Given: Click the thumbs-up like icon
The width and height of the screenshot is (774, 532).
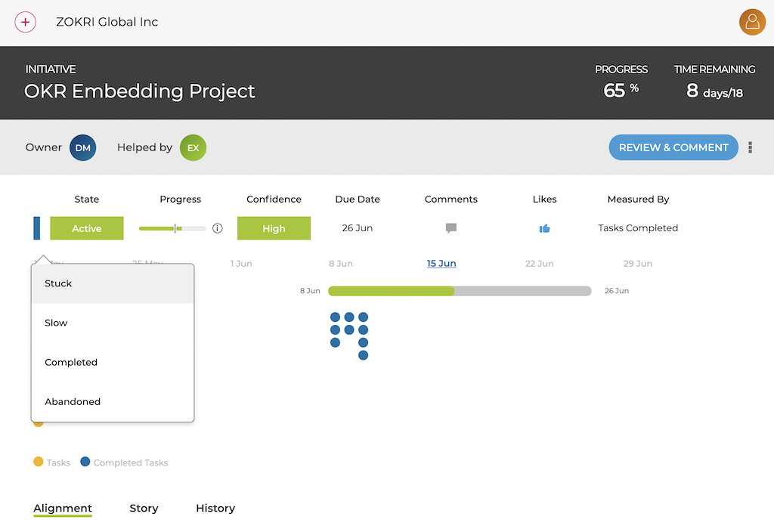Looking at the screenshot, I should pyautogui.click(x=544, y=228).
